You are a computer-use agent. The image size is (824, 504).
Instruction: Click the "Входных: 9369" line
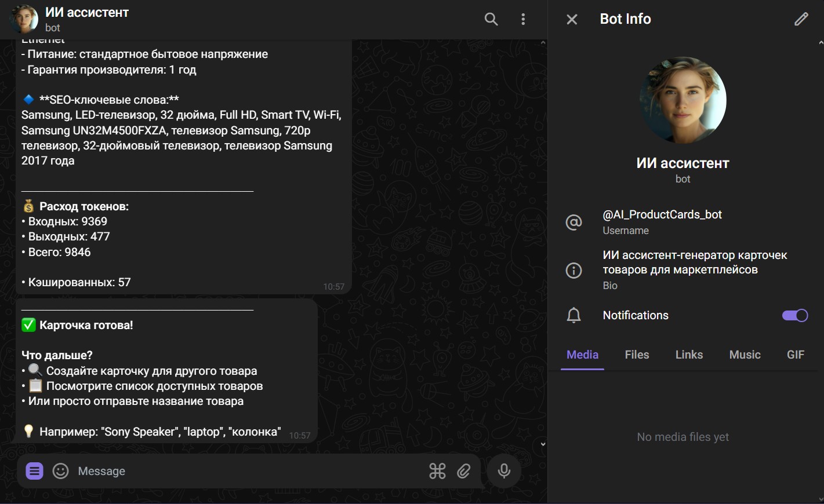pos(64,221)
